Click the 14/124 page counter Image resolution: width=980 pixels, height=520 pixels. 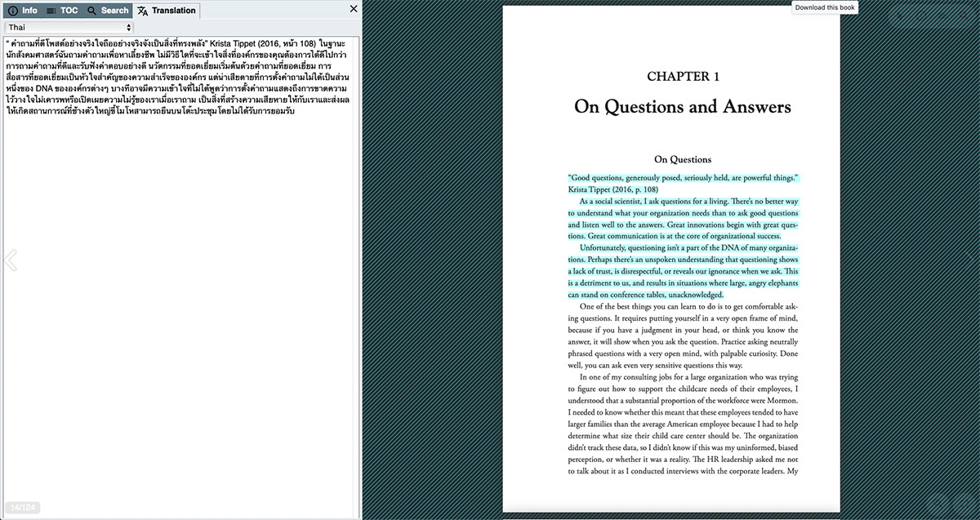[x=21, y=508]
